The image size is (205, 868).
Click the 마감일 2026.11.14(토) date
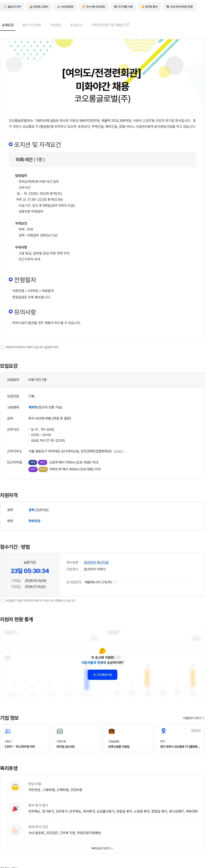35,587
